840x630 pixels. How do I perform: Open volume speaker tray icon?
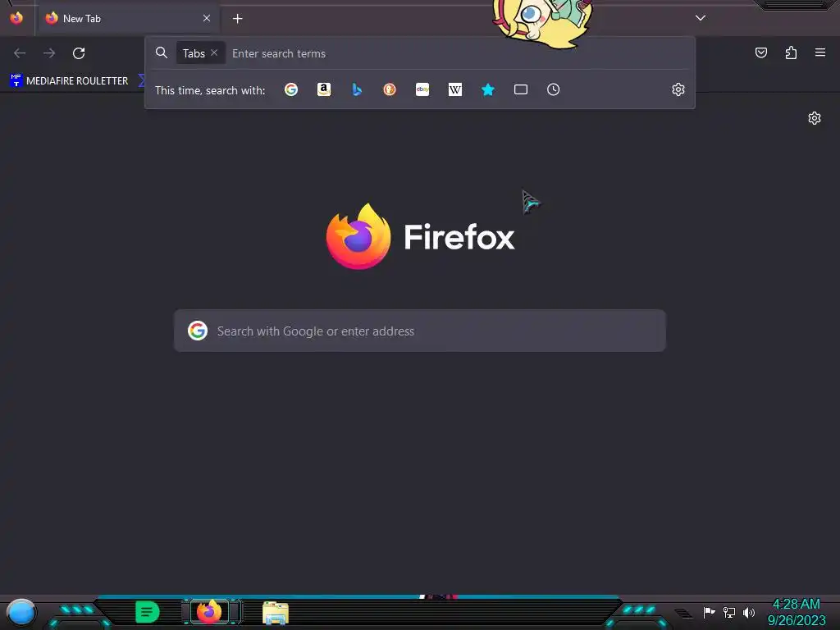click(749, 612)
